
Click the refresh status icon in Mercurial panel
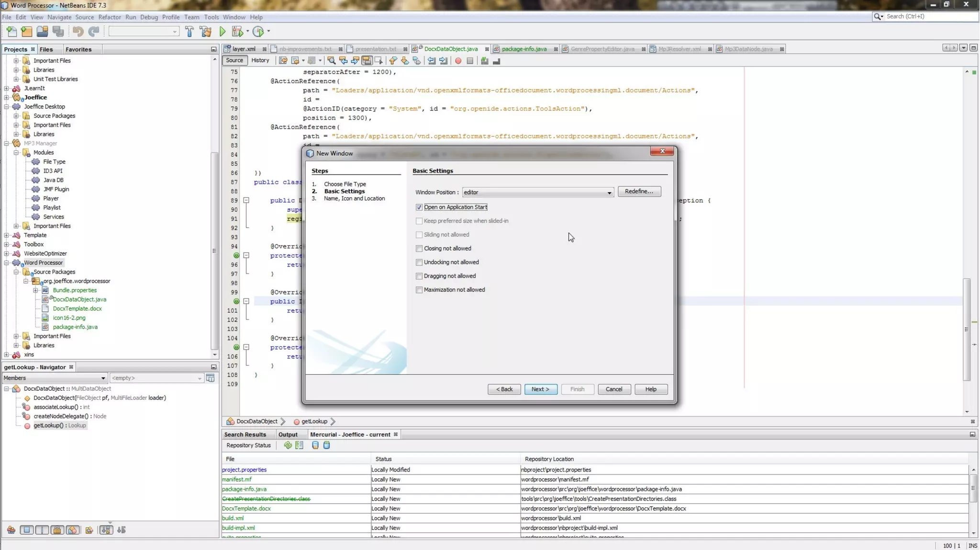pyautogui.click(x=288, y=445)
